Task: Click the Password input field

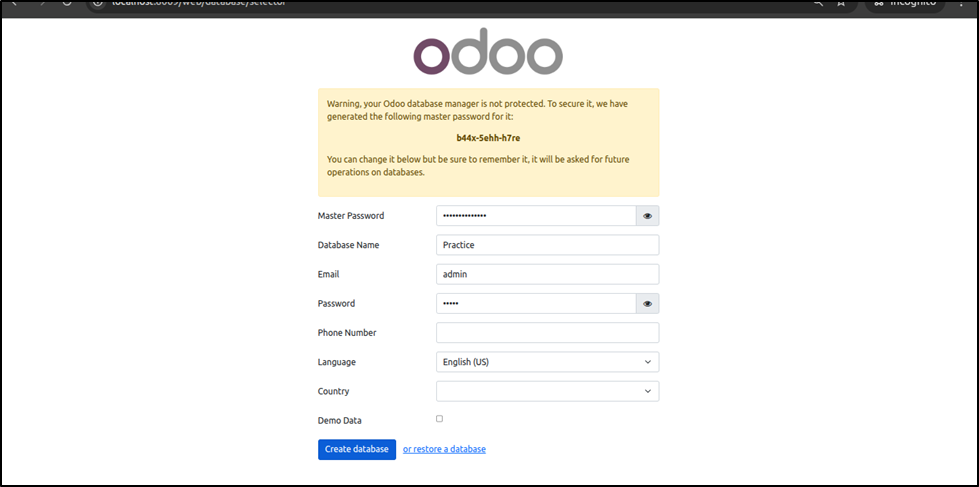Action: click(535, 304)
